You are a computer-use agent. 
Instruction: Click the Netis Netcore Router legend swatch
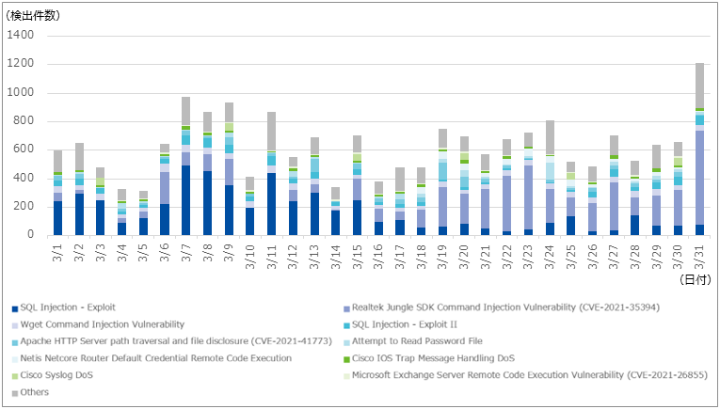tap(15, 359)
